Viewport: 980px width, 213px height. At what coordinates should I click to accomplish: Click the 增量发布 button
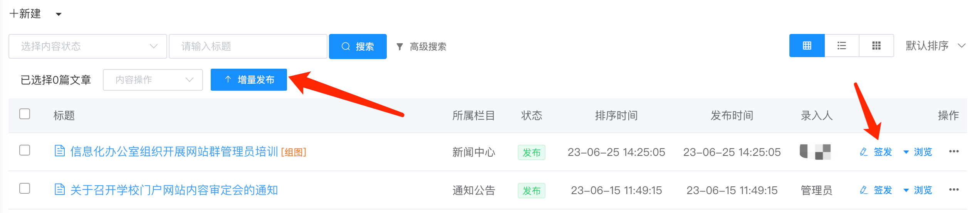[x=249, y=80]
